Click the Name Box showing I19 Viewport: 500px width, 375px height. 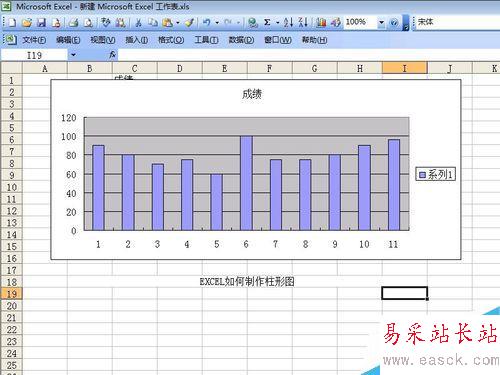click(x=34, y=55)
